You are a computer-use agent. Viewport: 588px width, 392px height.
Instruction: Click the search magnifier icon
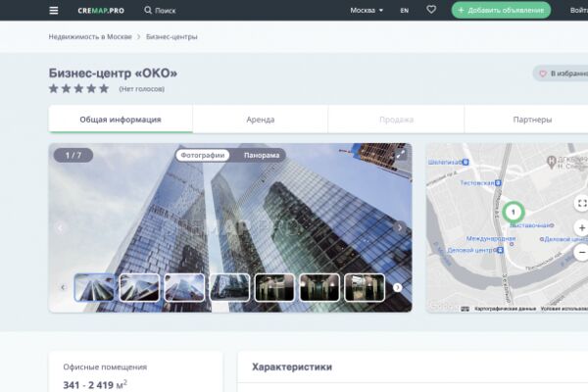[x=148, y=10]
